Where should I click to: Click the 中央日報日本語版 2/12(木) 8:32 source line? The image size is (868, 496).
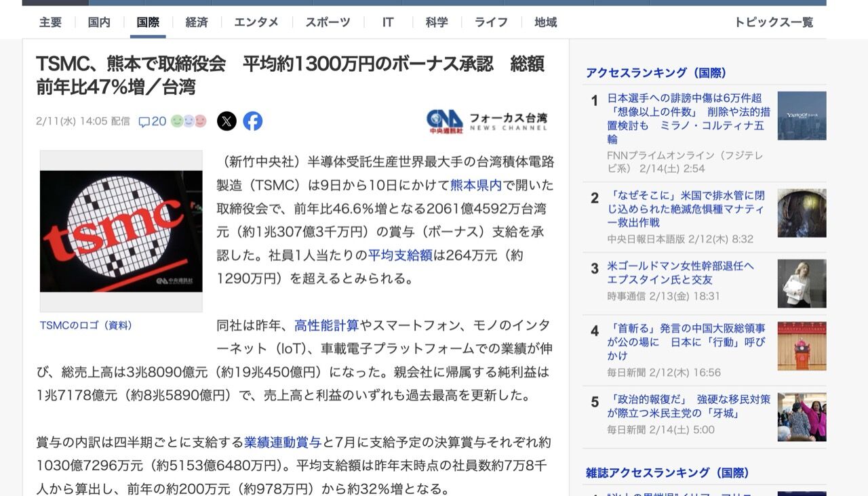coord(680,239)
